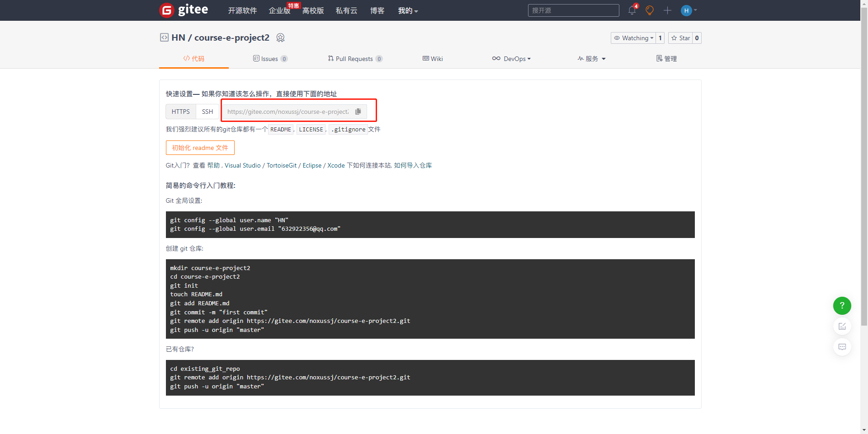Click the 'git commit -m "first commit"' line

pos(219,313)
